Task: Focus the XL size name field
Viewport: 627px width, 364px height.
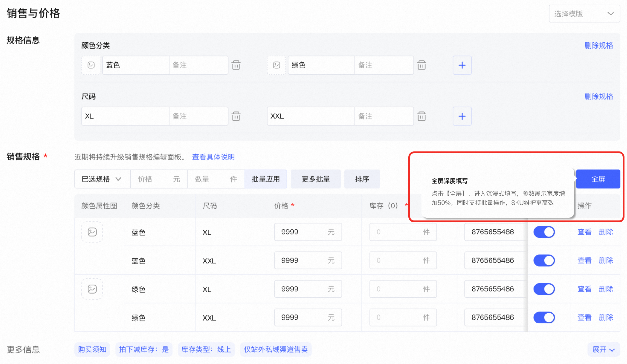Action: coord(125,116)
